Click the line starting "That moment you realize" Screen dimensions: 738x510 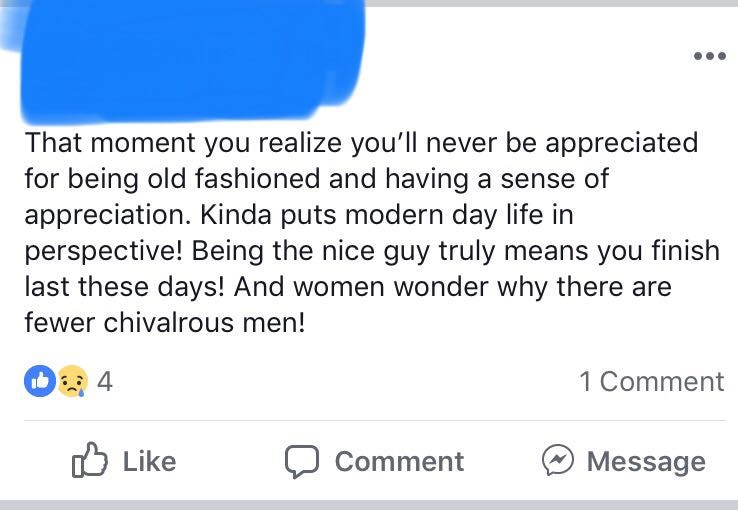click(x=361, y=143)
